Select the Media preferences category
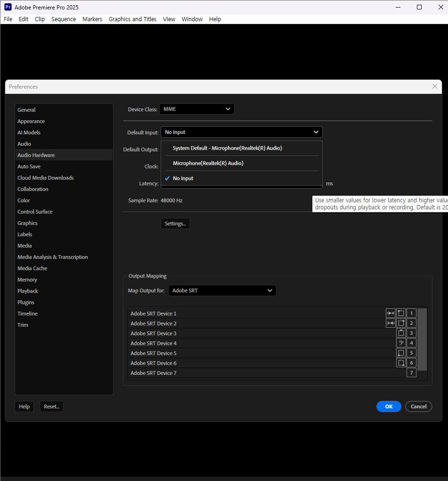Viewport: 448px width, 481px height. click(64, 246)
